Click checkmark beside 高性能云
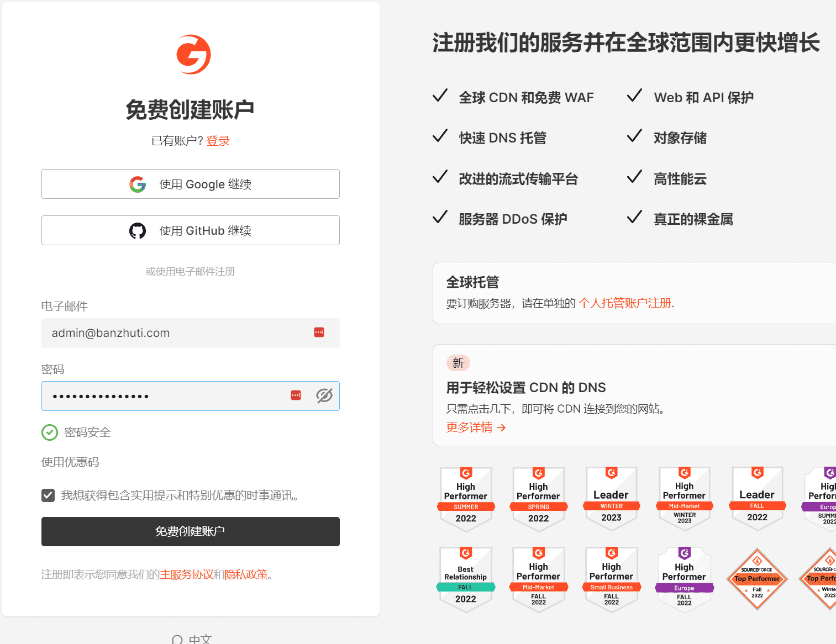Viewport: 836px width, 644px height. pyautogui.click(x=635, y=177)
